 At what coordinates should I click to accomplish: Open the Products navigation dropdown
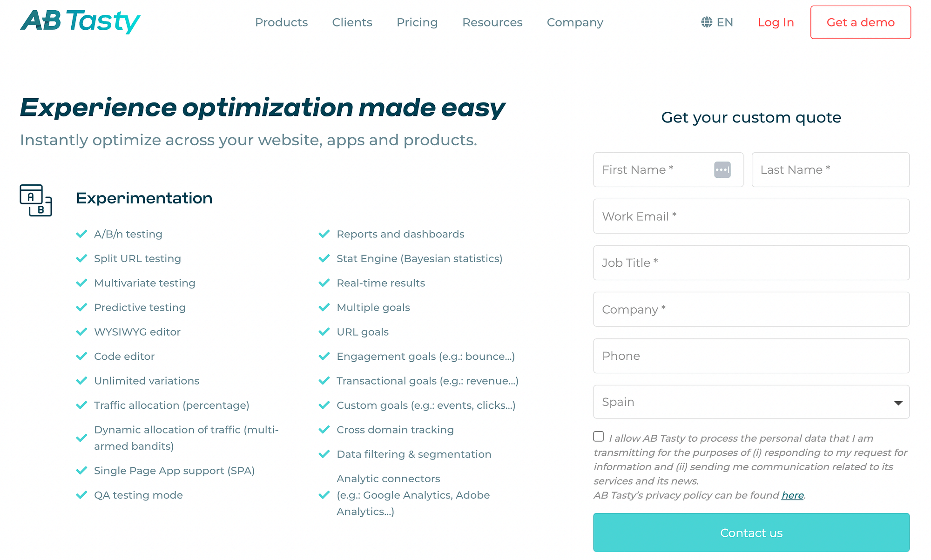coord(281,22)
